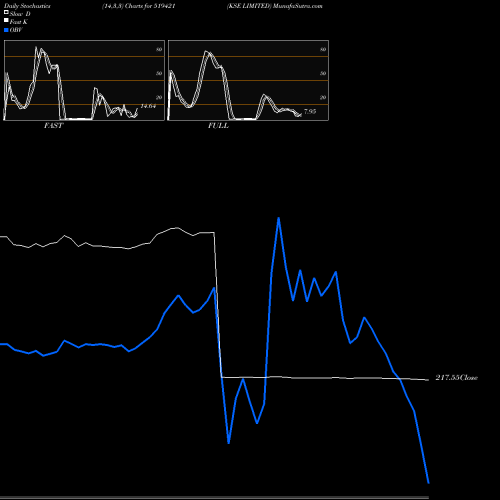This screenshot has height=500, width=500.
Task: Click the 7.95 value in FULL chart
Action: (x=310, y=111)
